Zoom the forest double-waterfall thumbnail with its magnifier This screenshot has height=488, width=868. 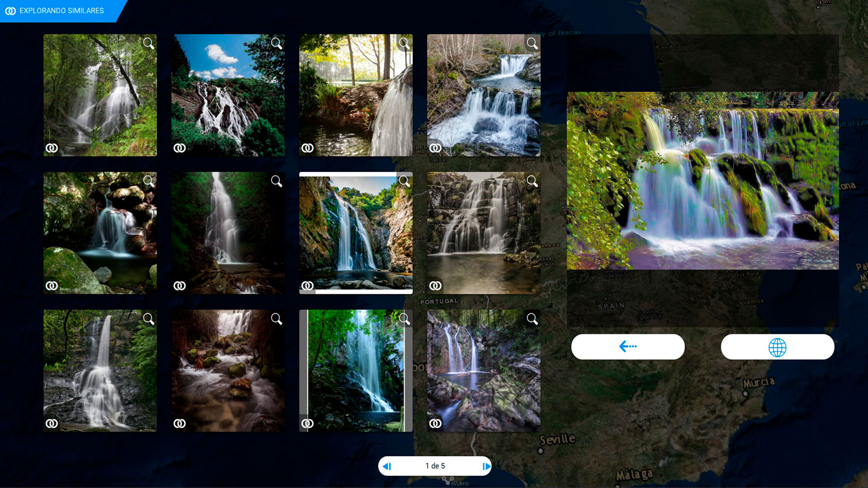pos(148,43)
